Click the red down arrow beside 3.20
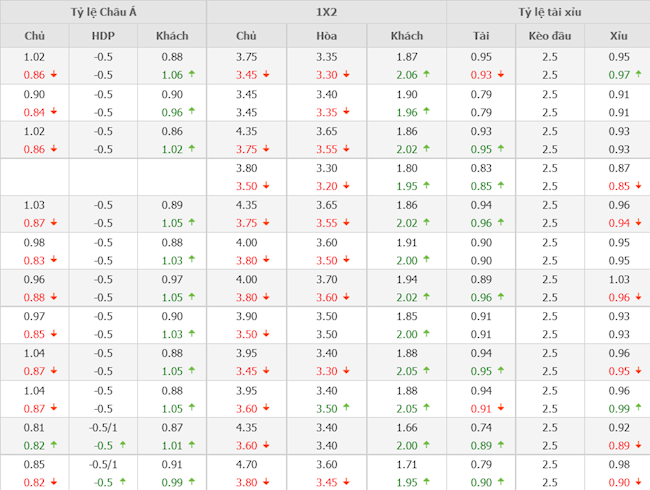 pyautogui.click(x=346, y=186)
